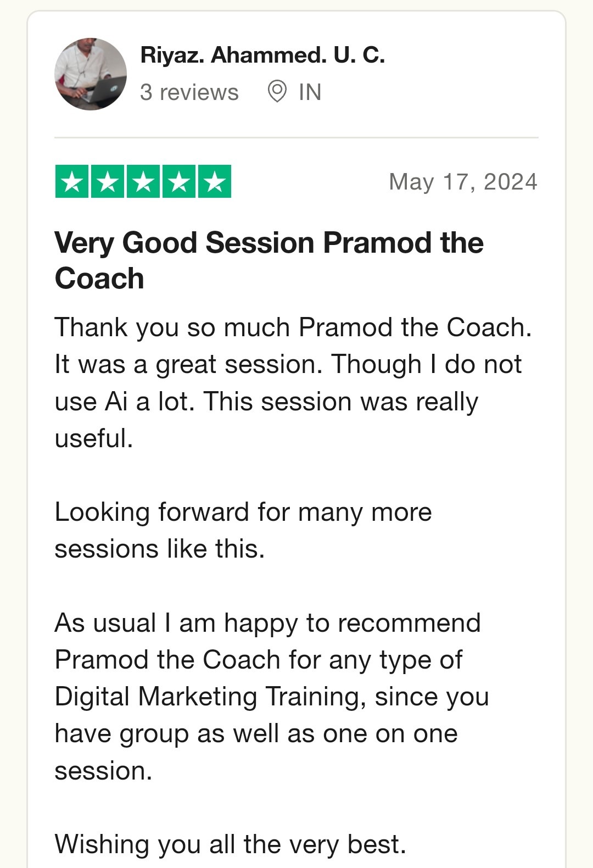
Task: Click the "3 reviews" count text
Action: pos(189,92)
